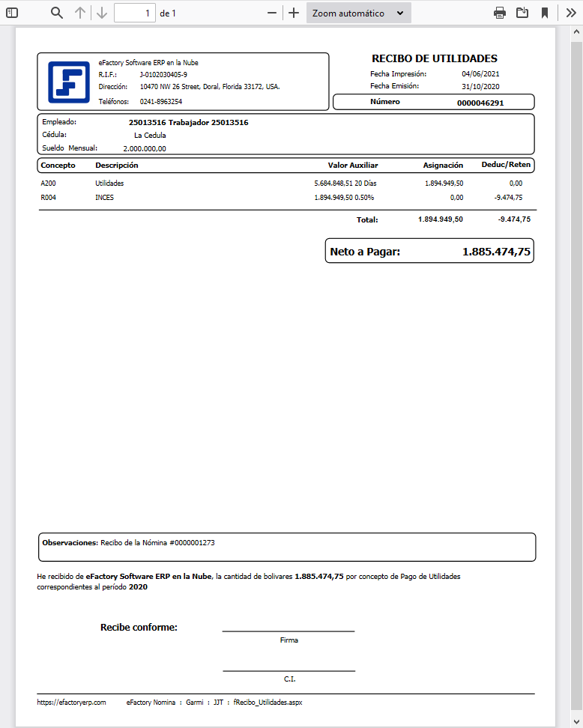Go to next page with down arrow

pyautogui.click(x=102, y=13)
